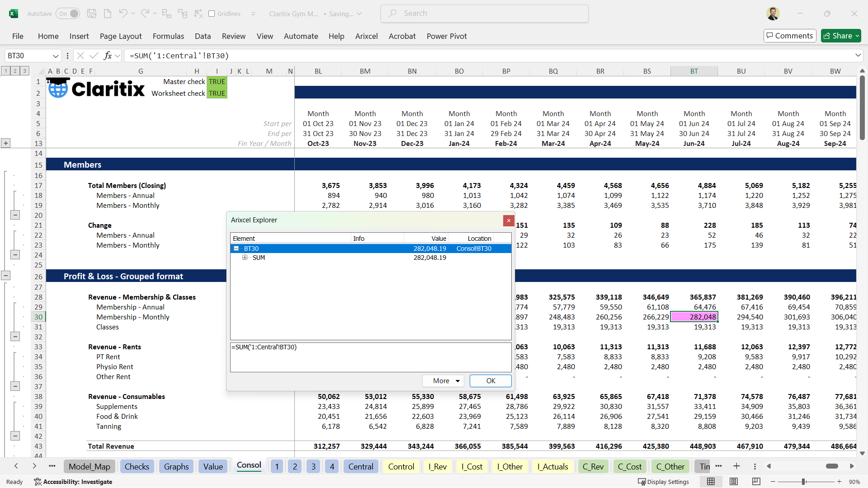
Task: Collapse the BT30 tree node
Action: (x=236, y=249)
